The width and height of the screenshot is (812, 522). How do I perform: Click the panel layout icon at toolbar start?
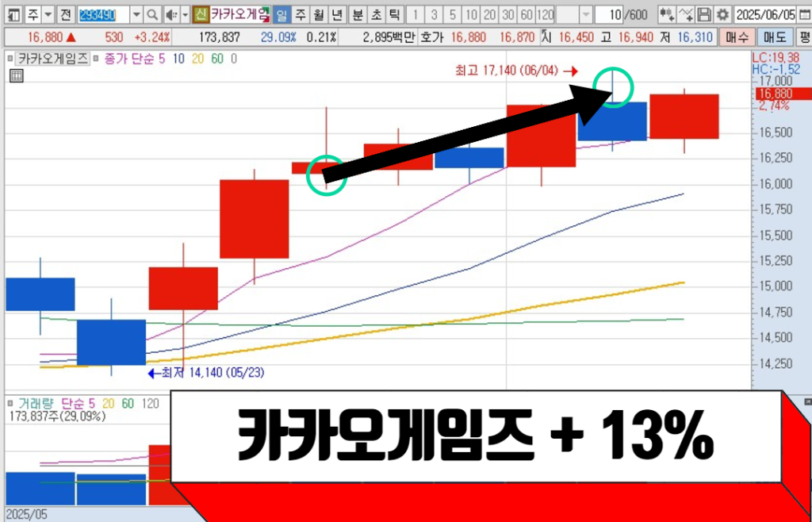click(x=14, y=15)
